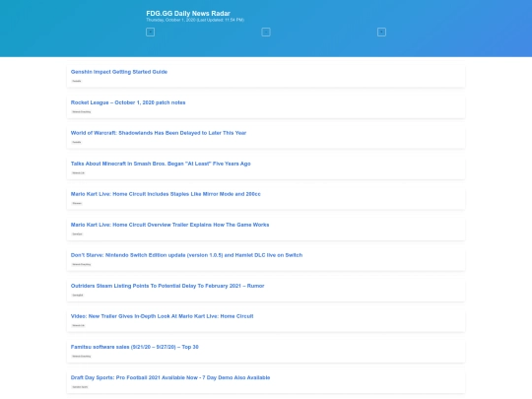
Task: Open Mario Kart Live Overview Trailer article
Action: pyautogui.click(x=169, y=225)
